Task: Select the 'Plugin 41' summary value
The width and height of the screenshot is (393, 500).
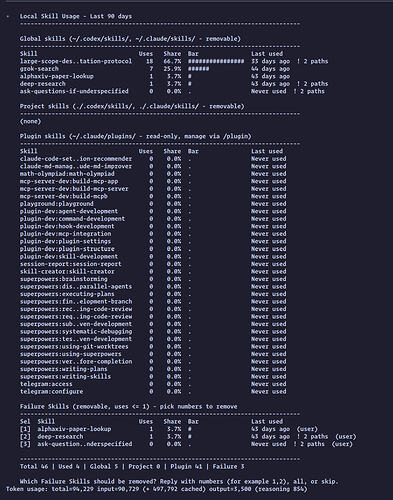Action: coord(186,467)
